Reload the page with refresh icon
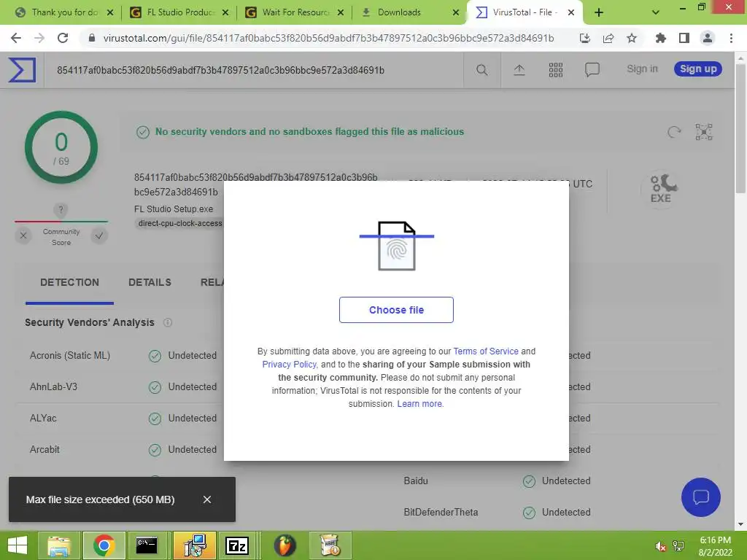Screen dimensions: 747x560 63,38
